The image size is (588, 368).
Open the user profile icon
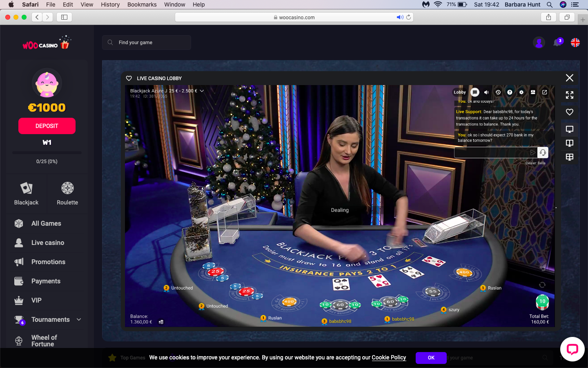coord(539,42)
